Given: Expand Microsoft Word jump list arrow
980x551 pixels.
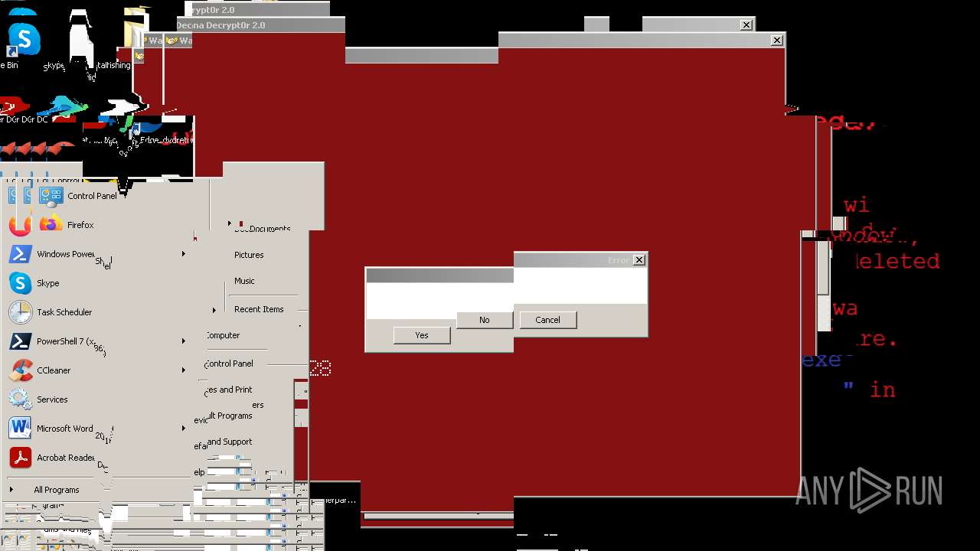Looking at the screenshot, I should [183, 429].
